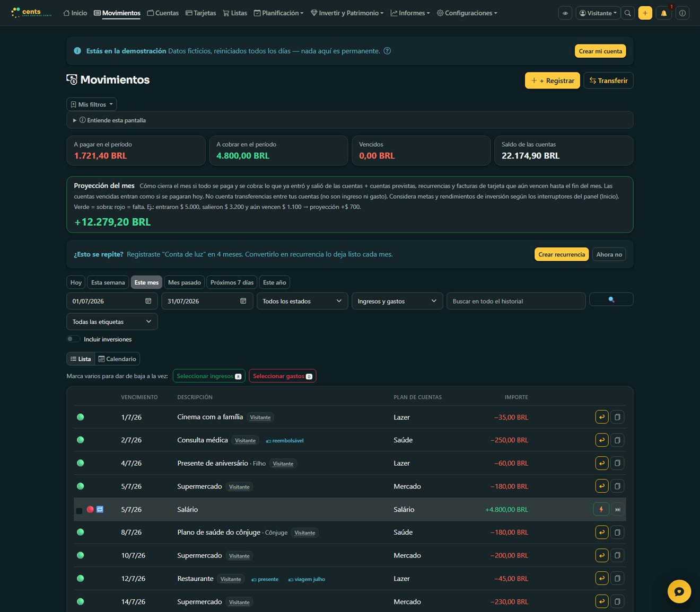Click the reembolsável tag on Consulta médica
700x612 pixels.
coord(285,441)
